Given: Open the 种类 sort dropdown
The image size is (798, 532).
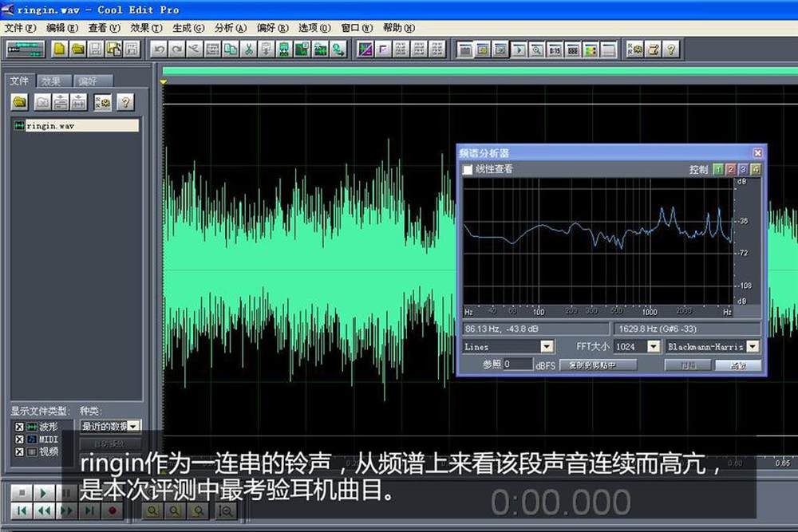Looking at the screenshot, I should click(134, 426).
